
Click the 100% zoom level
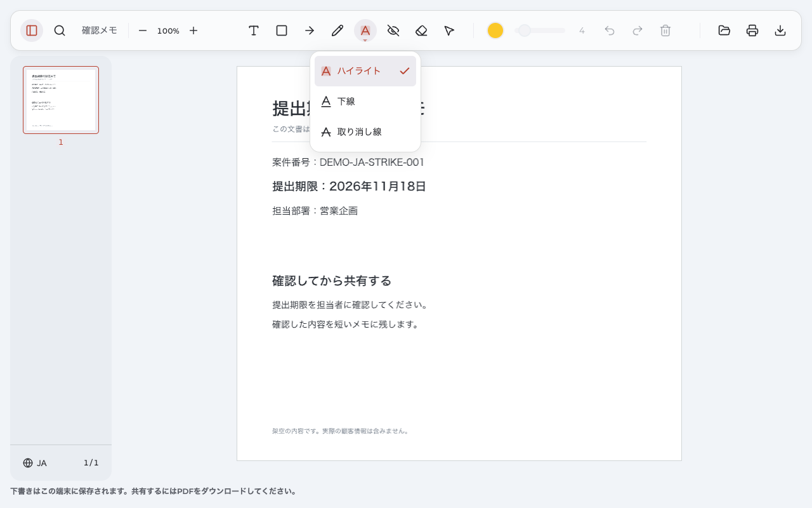point(168,30)
